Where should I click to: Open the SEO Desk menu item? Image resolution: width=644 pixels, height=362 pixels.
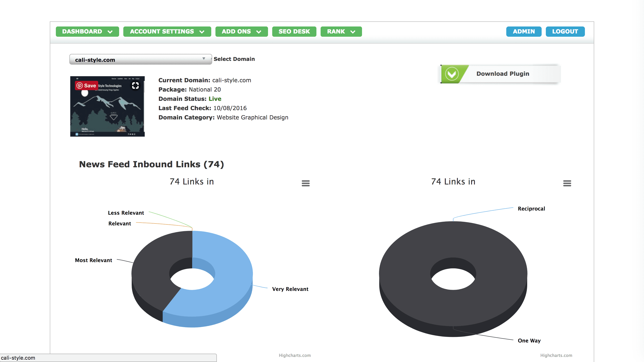pos(294,31)
